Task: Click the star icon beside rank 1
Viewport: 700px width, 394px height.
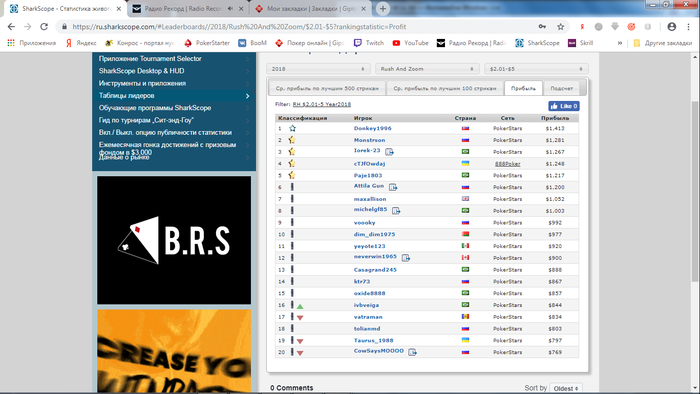Action: (292, 128)
